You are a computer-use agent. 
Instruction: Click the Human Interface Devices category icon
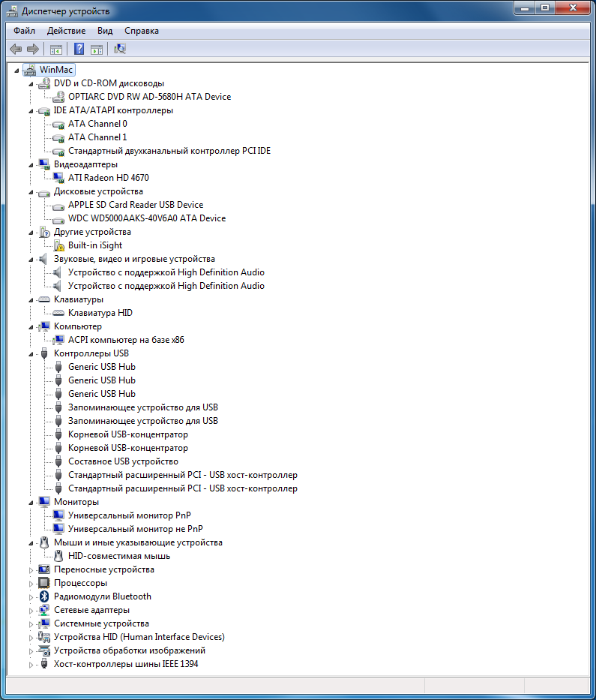tap(43, 637)
